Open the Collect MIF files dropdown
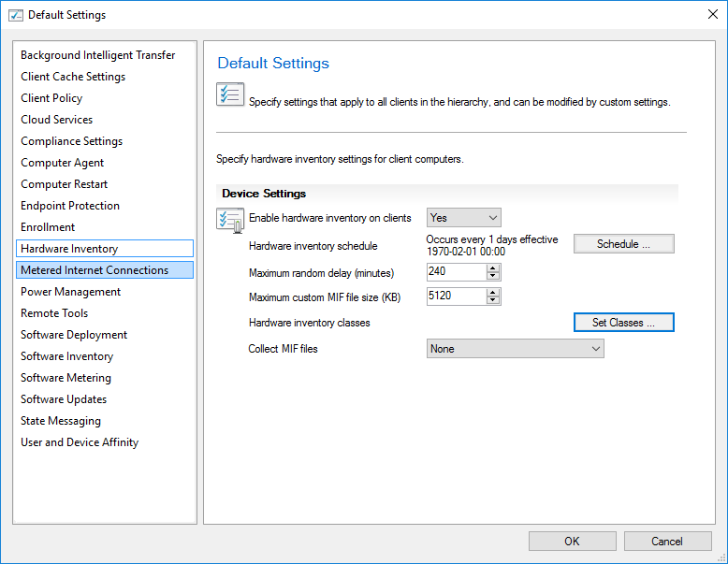728x564 pixels. [x=515, y=349]
